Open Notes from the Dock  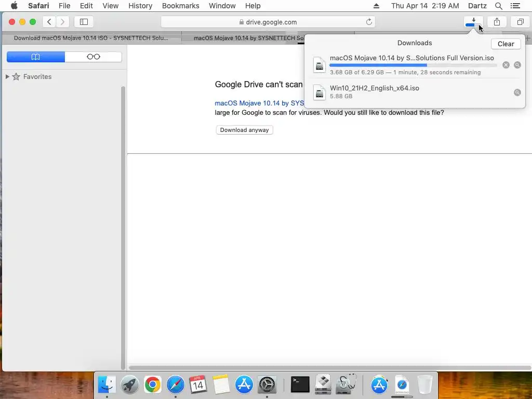221,385
